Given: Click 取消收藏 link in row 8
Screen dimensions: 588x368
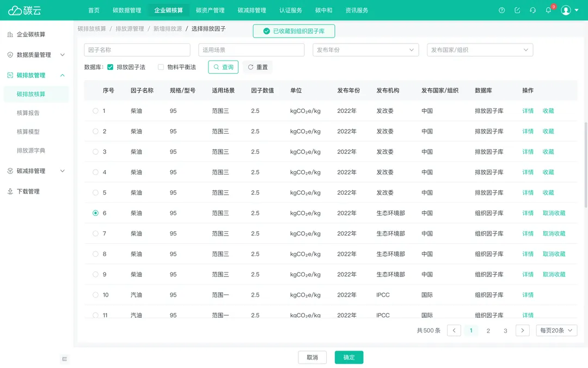Looking at the screenshot, I should [x=554, y=254].
